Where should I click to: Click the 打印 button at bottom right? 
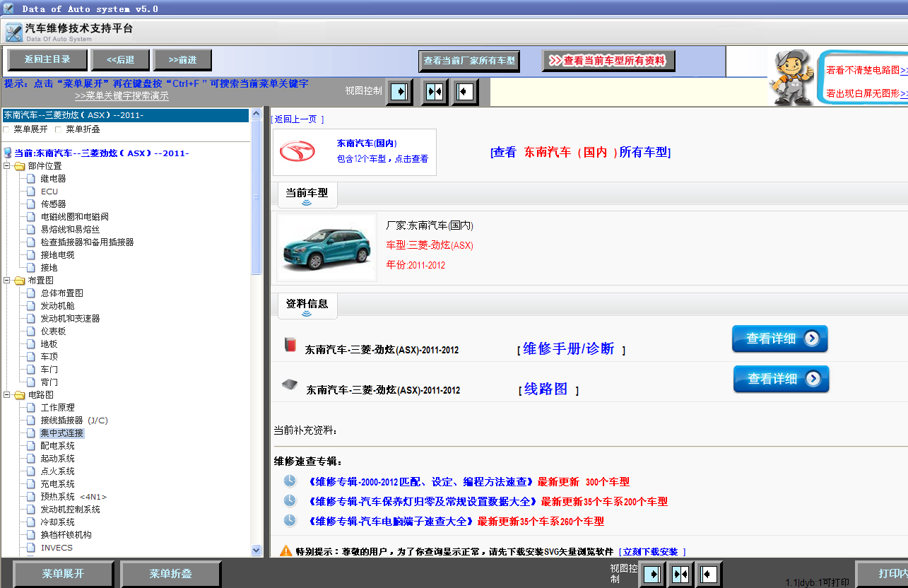click(x=883, y=574)
